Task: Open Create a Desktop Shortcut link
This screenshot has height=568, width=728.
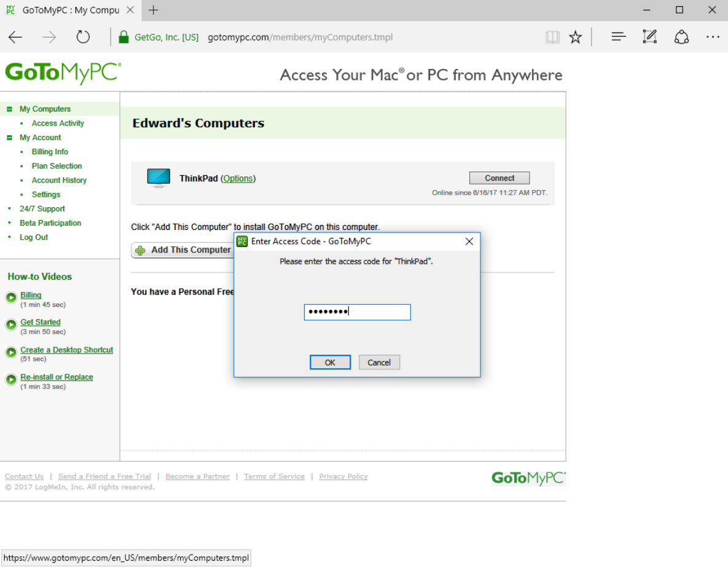Action: pos(67,350)
